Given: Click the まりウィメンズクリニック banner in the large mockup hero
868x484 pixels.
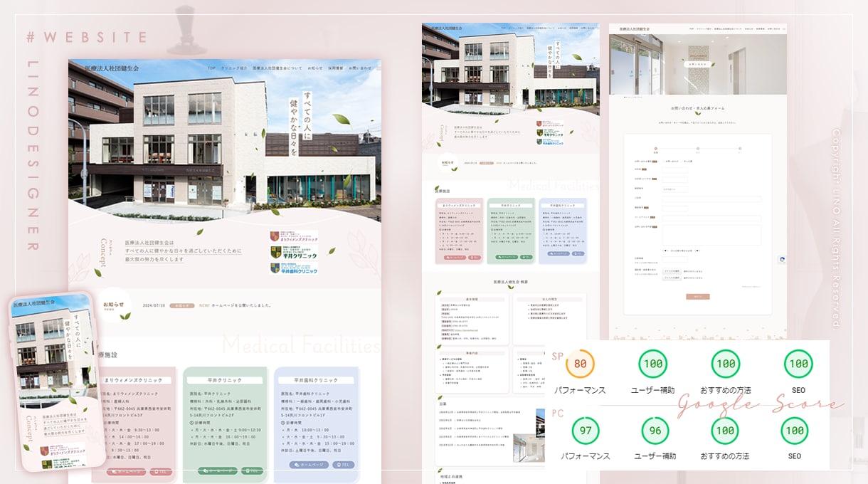Looking at the screenshot, I should pos(294,237).
